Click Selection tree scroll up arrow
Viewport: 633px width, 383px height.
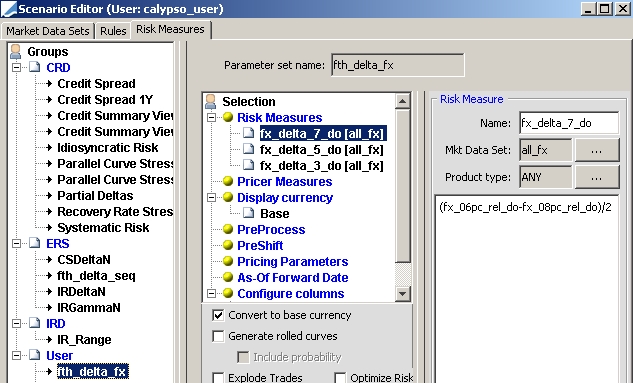(x=402, y=101)
